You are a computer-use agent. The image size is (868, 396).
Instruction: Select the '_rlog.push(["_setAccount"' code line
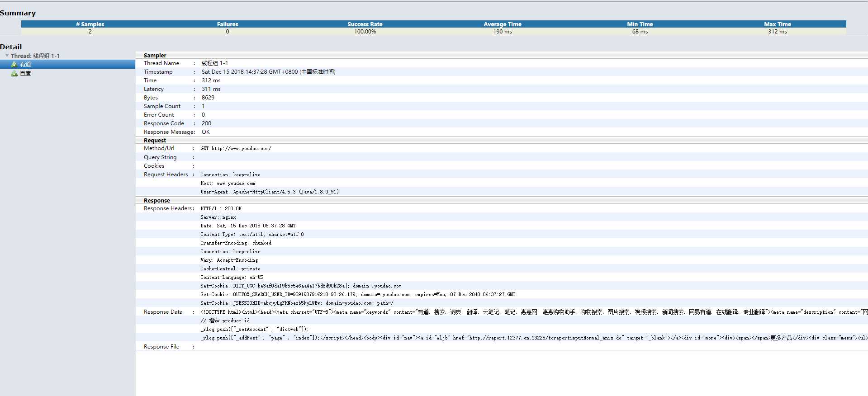(x=255, y=329)
